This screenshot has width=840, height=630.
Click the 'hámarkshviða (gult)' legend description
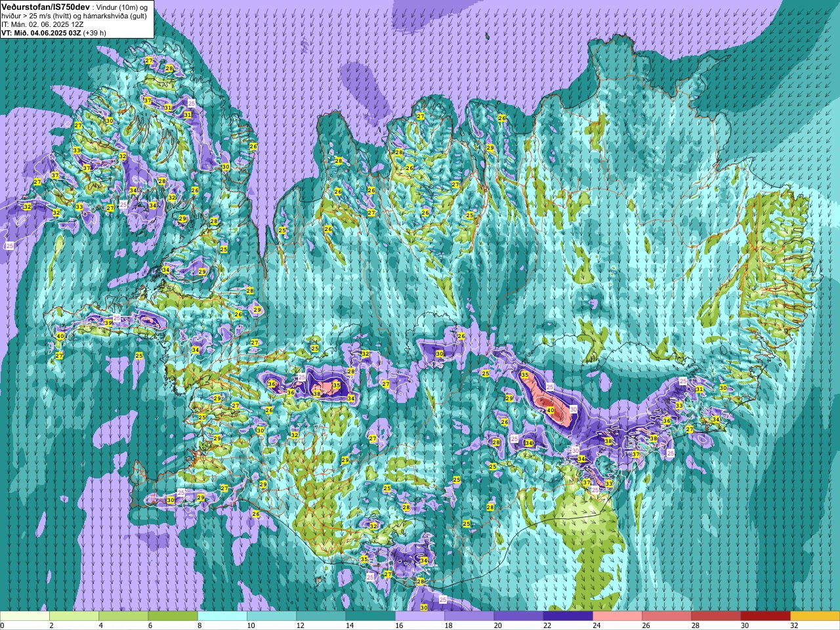pyautogui.click(x=114, y=16)
